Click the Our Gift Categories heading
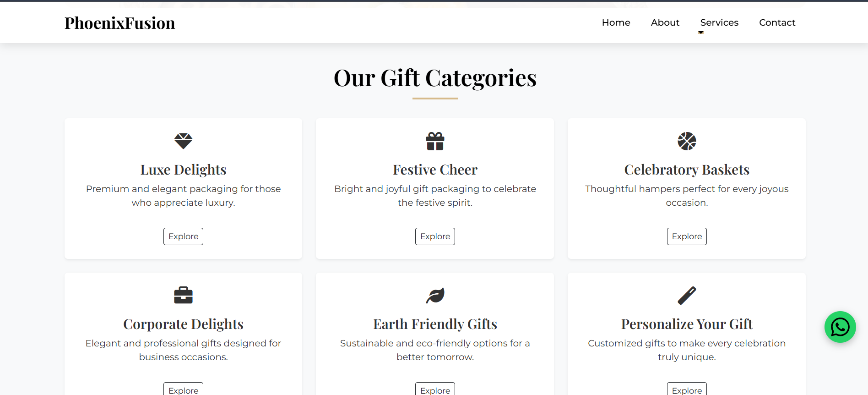868x395 pixels. (435, 78)
